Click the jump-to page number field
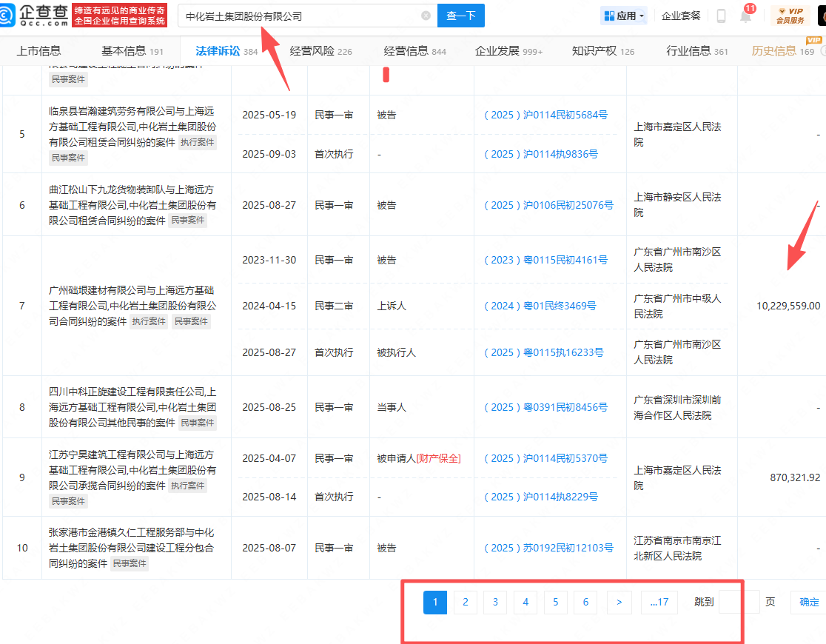The height and width of the screenshot is (644, 826). coord(739,602)
